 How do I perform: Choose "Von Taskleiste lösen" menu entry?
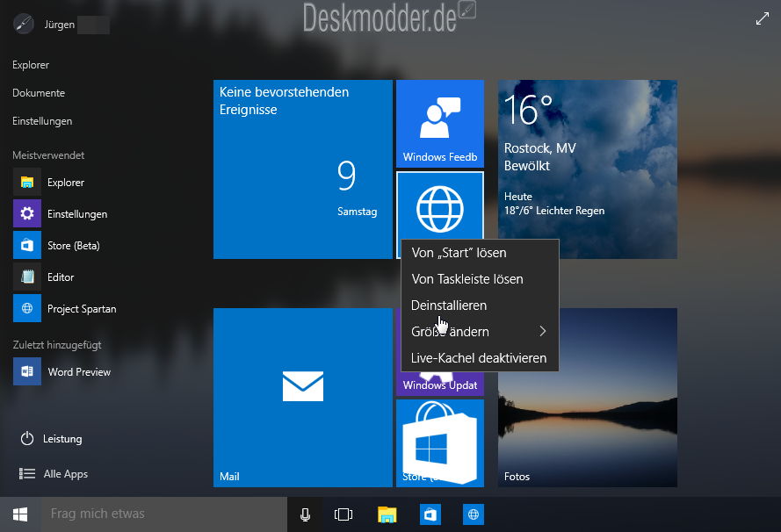coord(480,279)
